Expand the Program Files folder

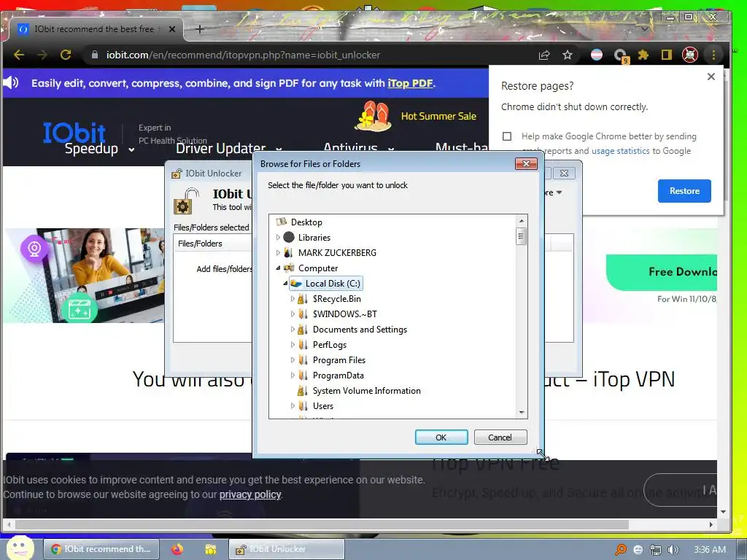point(293,360)
